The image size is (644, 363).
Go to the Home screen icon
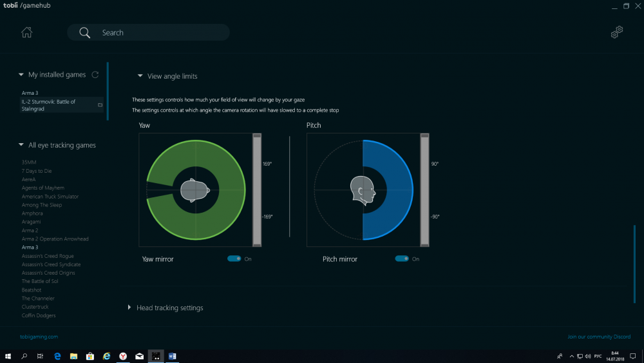pos(26,32)
